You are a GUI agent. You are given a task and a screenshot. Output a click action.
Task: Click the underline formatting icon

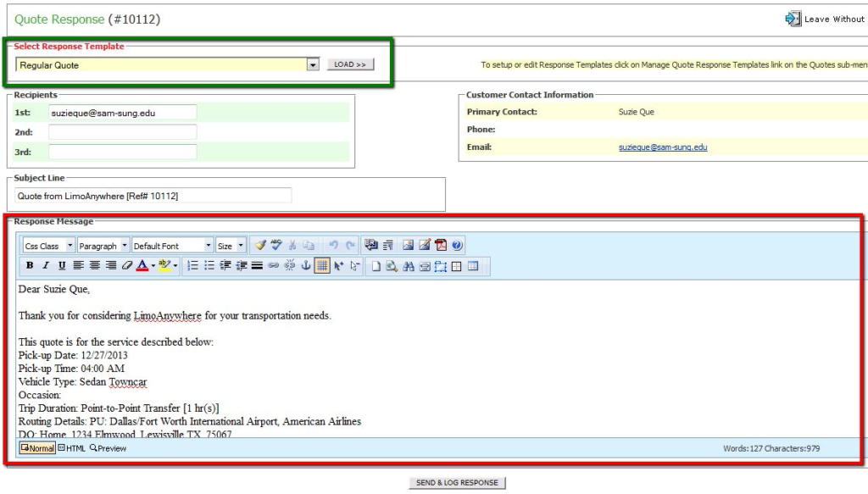(62, 266)
